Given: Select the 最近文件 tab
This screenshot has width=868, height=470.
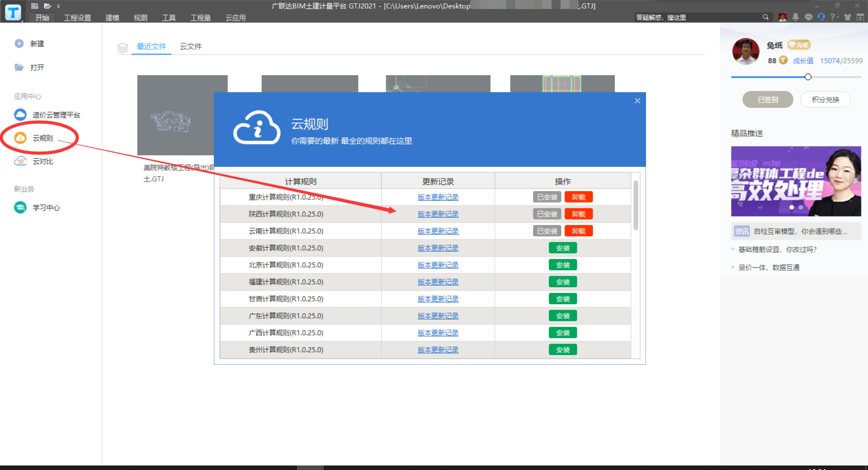Looking at the screenshot, I should [151, 46].
